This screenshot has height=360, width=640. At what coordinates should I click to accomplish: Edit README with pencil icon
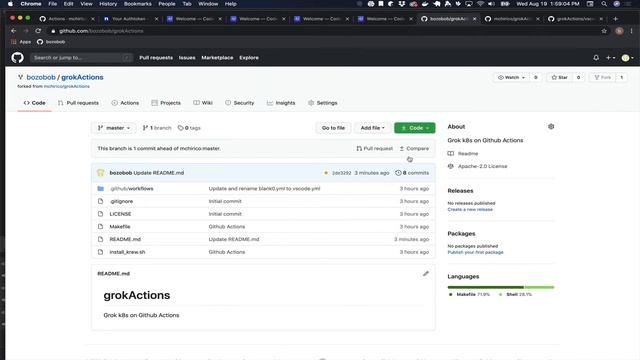tap(426, 273)
